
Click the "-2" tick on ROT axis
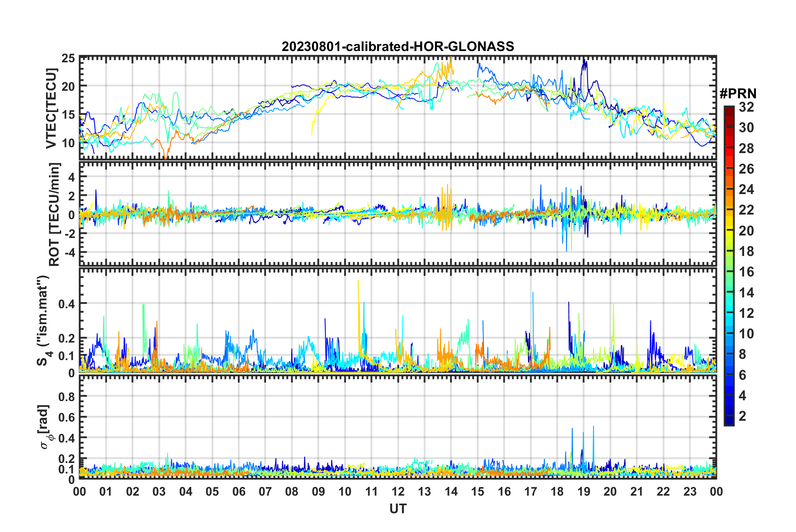(x=69, y=234)
